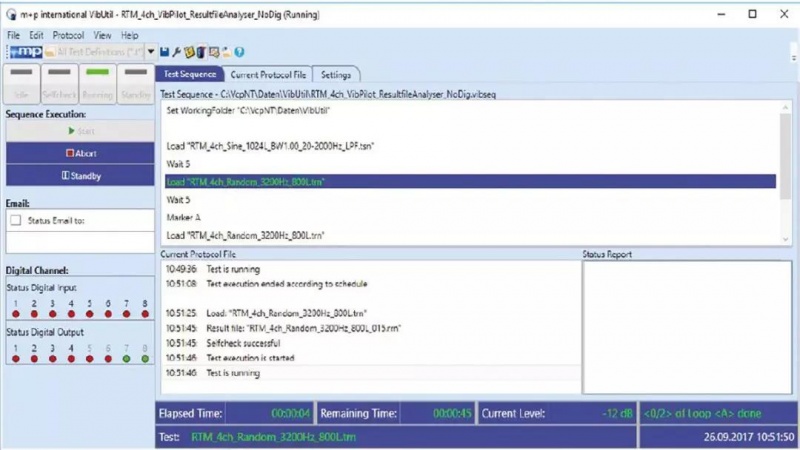Switch to the Current Protocol File tab
Screen dimensions: 800x450
click(267, 75)
